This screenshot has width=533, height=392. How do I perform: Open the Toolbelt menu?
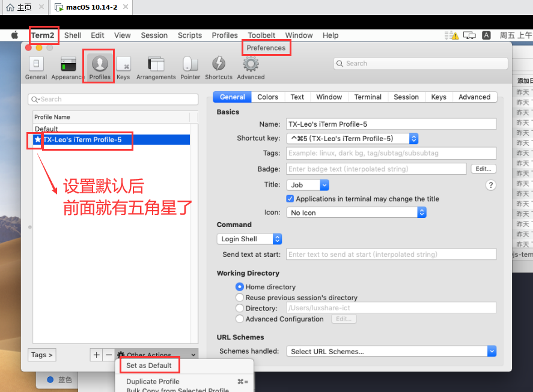[261, 35]
